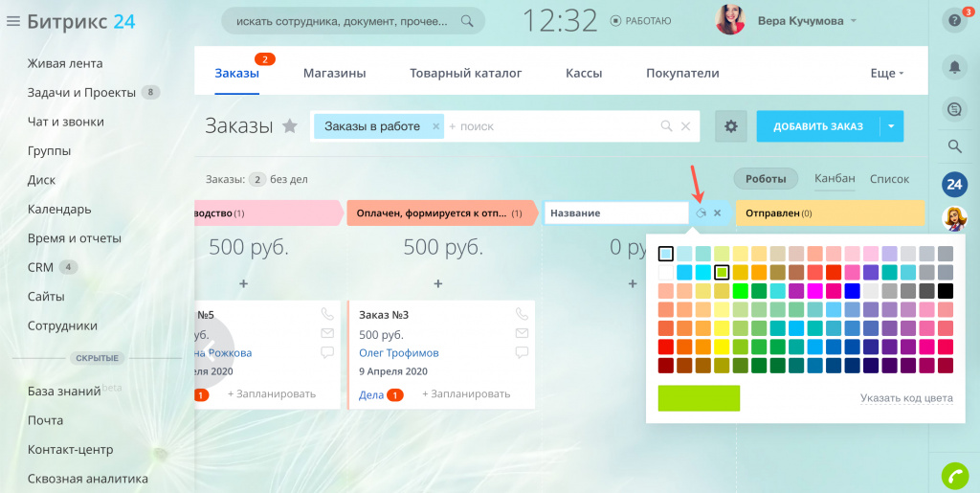This screenshot has width=980, height=493.
Task: Add Заказы page to favorites star
Action: coord(289,126)
